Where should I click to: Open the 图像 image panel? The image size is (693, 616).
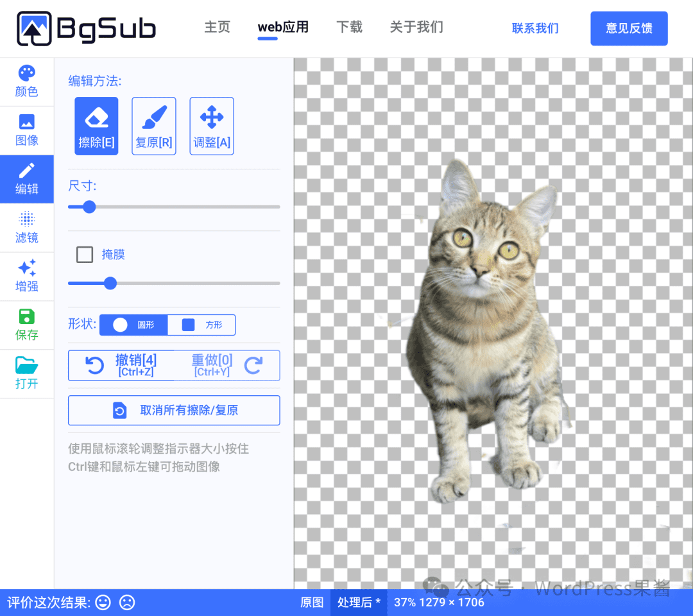[27, 130]
